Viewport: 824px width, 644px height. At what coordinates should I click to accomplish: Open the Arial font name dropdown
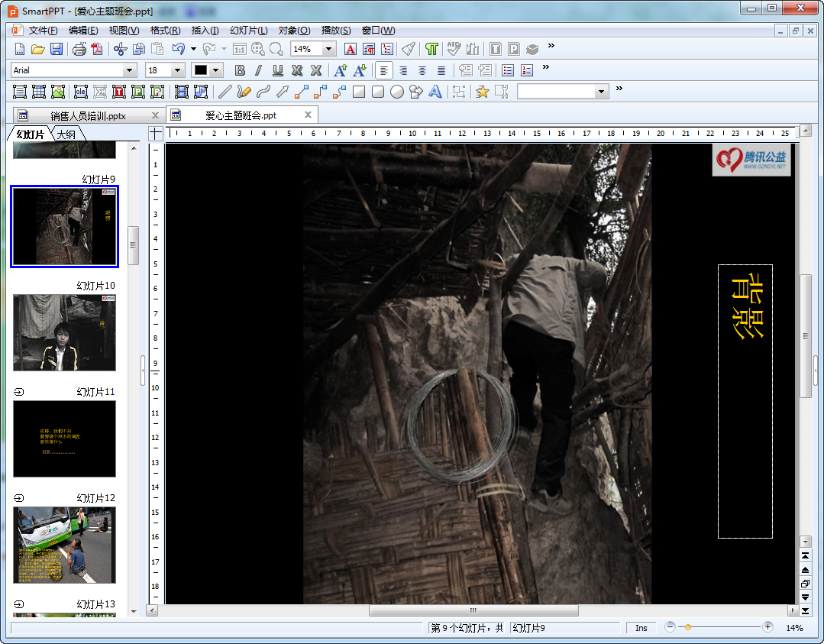[129, 70]
